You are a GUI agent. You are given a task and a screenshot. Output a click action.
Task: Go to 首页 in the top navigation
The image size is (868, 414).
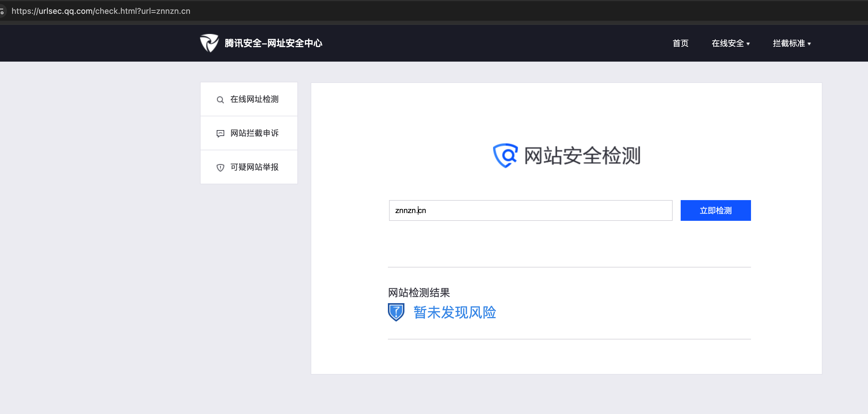(x=680, y=43)
